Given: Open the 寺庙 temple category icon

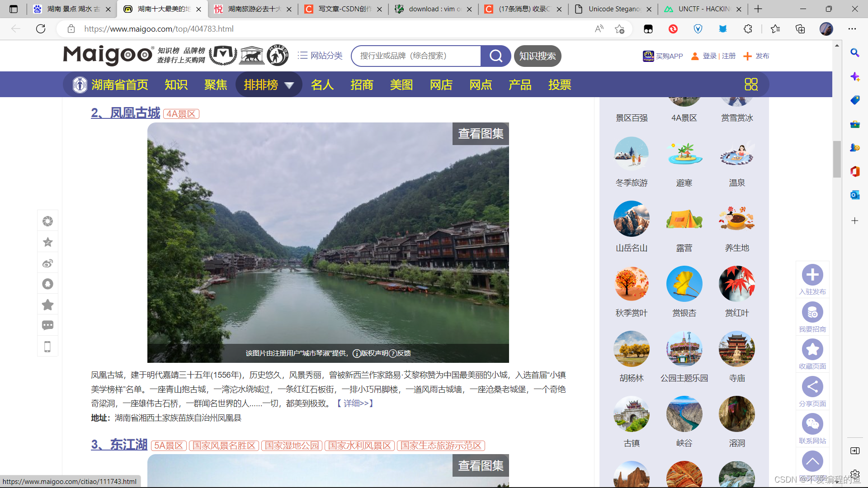Looking at the screenshot, I should (736, 349).
